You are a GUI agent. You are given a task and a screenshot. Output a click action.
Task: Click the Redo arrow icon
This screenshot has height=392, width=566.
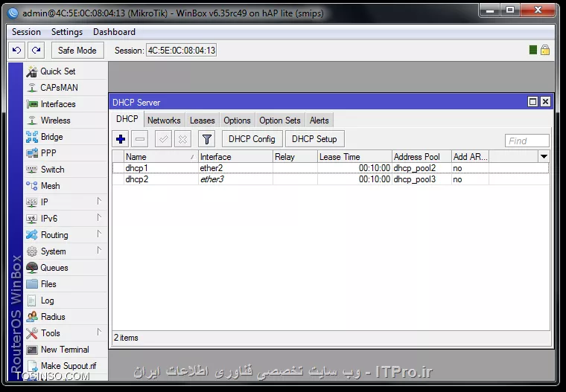click(36, 50)
